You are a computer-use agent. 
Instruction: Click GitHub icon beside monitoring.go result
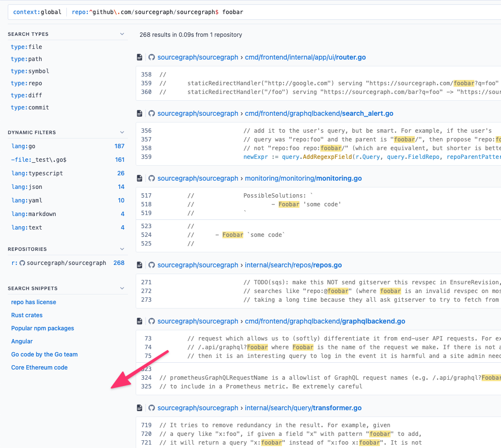(152, 178)
